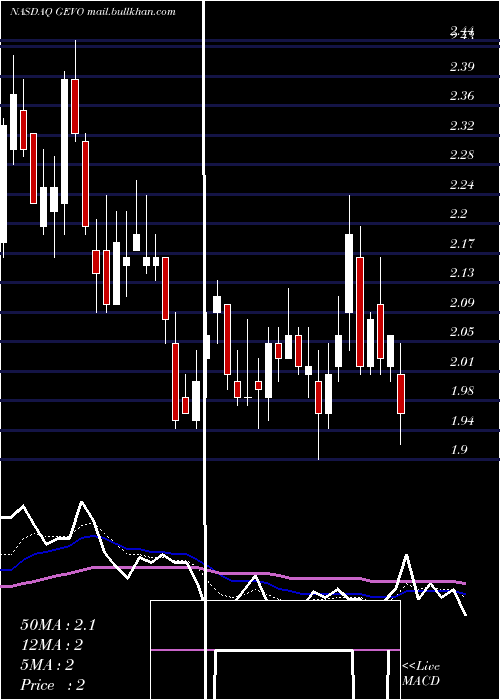Click the 1.9 price axis label
Screen dimensions: 500x700
458,450
